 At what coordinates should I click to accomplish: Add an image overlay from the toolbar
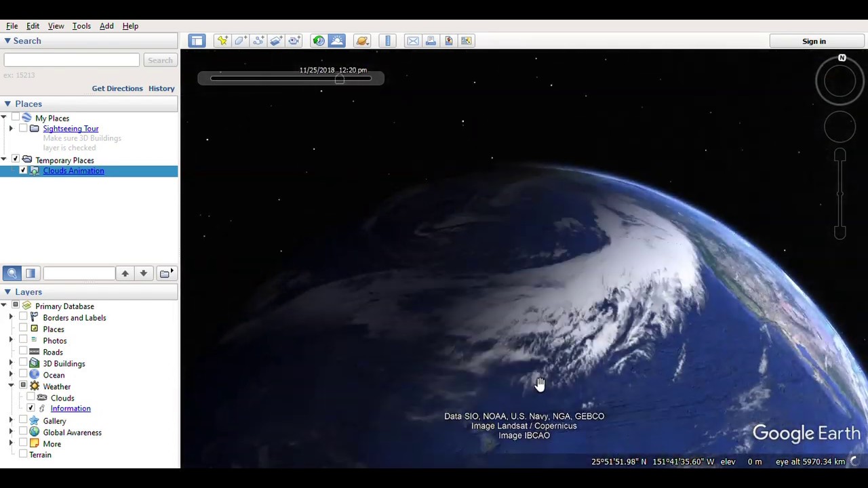pos(276,41)
